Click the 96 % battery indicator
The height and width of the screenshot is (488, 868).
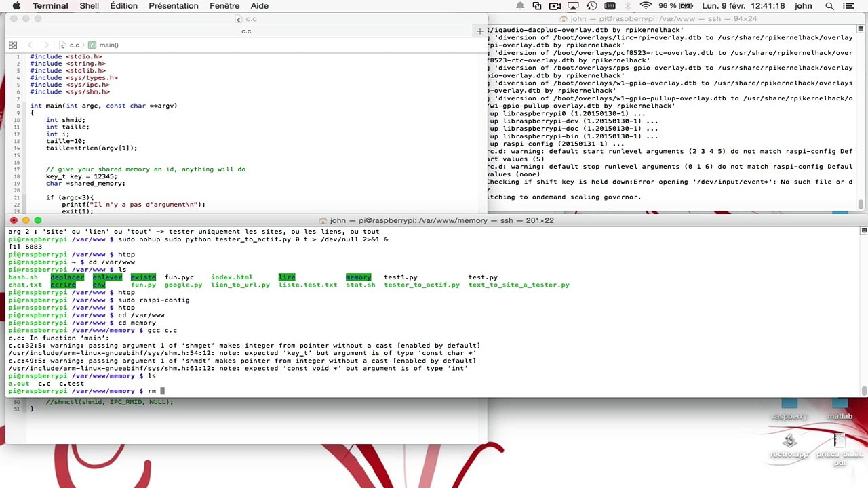[x=675, y=6]
